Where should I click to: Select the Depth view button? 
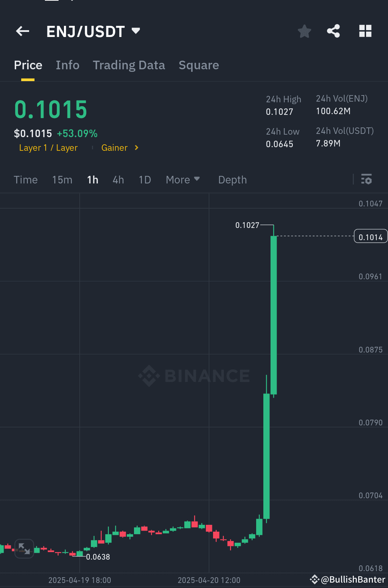click(232, 179)
